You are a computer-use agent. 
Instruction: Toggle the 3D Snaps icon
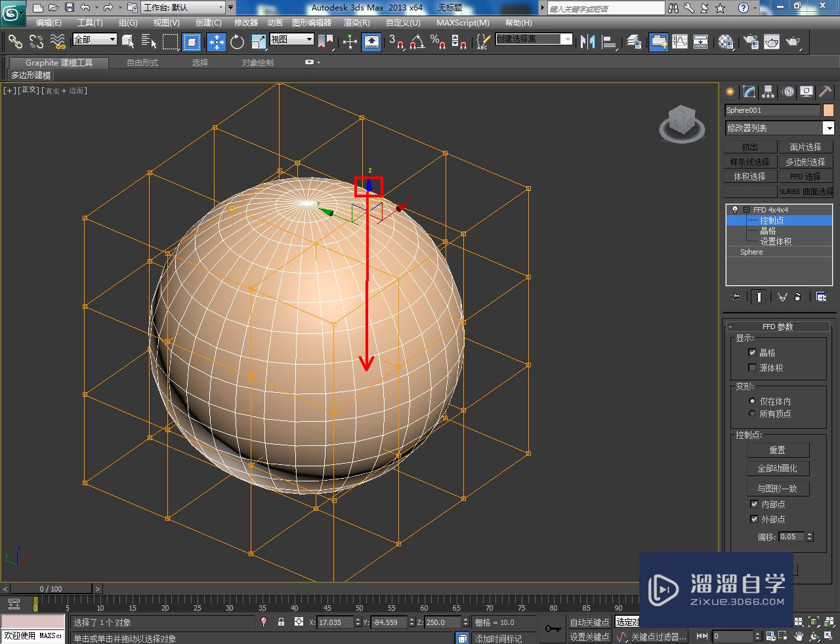tap(396, 42)
